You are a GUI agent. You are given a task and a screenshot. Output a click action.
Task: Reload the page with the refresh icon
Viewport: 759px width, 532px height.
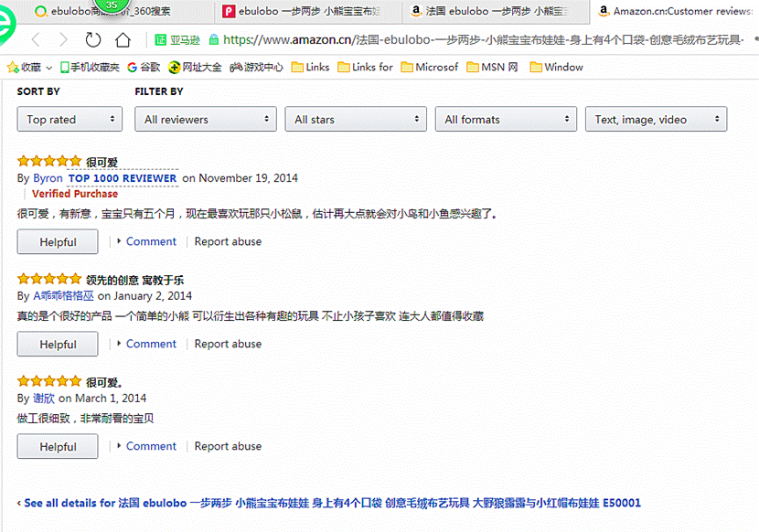coord(93,40)
